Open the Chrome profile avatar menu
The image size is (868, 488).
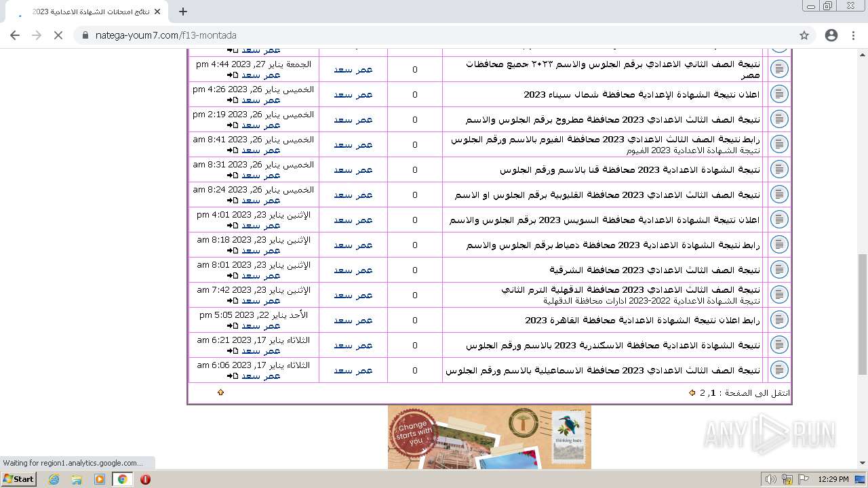click(x=831, y=35)
